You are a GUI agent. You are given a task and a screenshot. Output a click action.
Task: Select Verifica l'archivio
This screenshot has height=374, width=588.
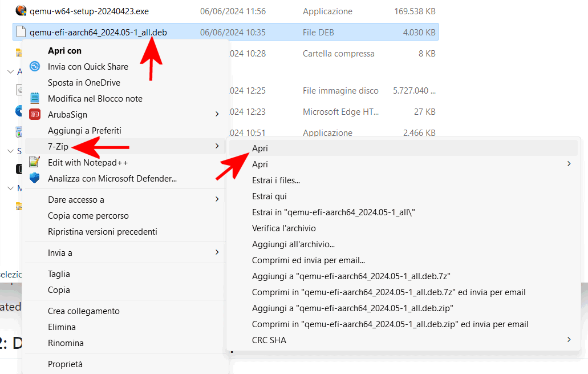point(284,228)
